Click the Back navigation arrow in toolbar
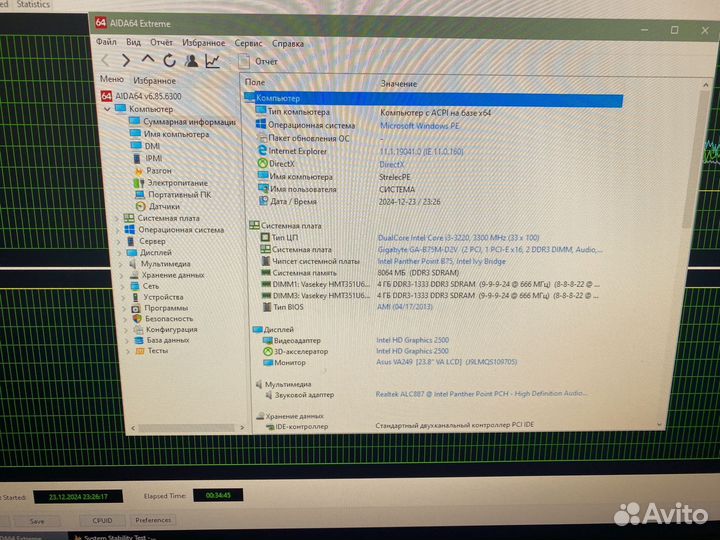The image size is (720, 540). tap(105, 60)
